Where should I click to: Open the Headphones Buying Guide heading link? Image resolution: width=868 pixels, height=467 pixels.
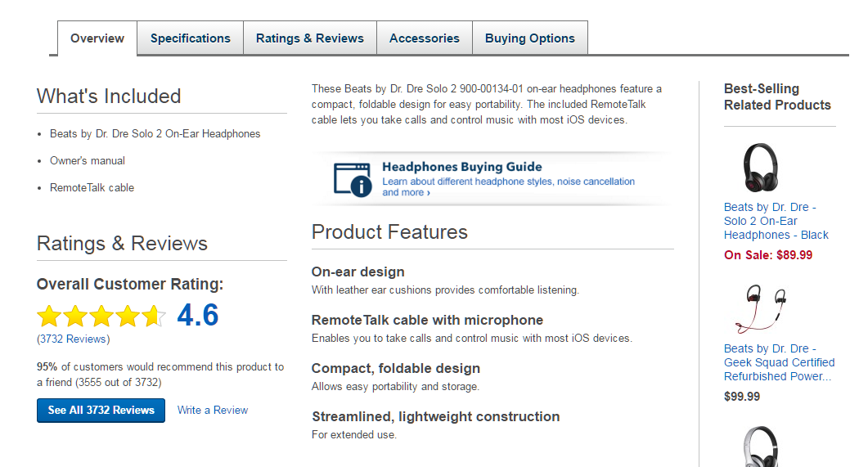[x=462, y=167]
